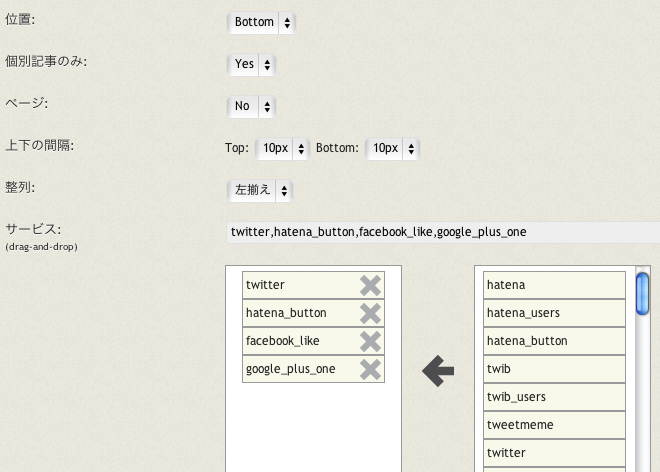Click the left arrow between service lists
The image size is (660, 472).
[x=438, y=371]
